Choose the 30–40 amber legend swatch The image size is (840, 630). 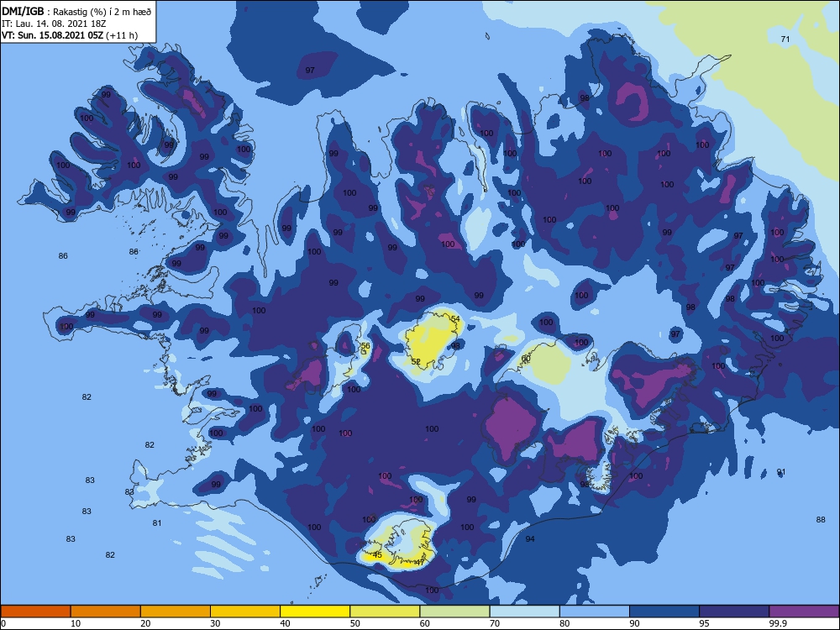245,612
